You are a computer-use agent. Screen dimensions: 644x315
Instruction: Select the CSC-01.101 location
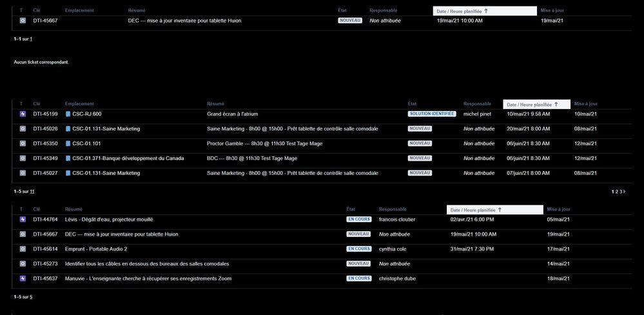pyautogui.click(x=86, y=143)
